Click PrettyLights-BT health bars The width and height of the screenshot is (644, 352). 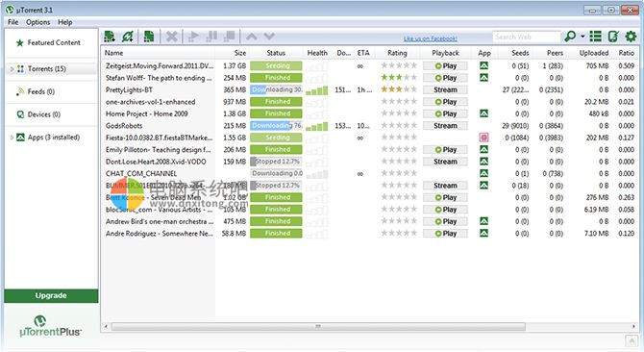click(317, 90)
